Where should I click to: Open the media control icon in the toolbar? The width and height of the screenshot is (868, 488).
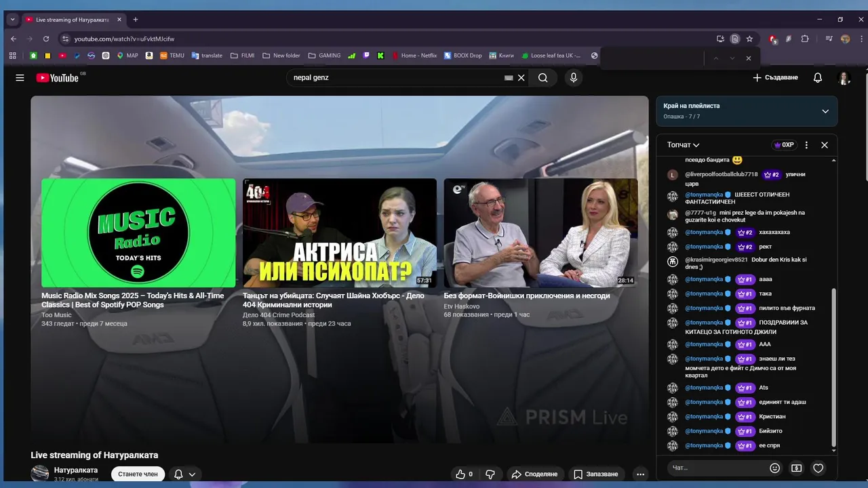(x=829, y=39)
